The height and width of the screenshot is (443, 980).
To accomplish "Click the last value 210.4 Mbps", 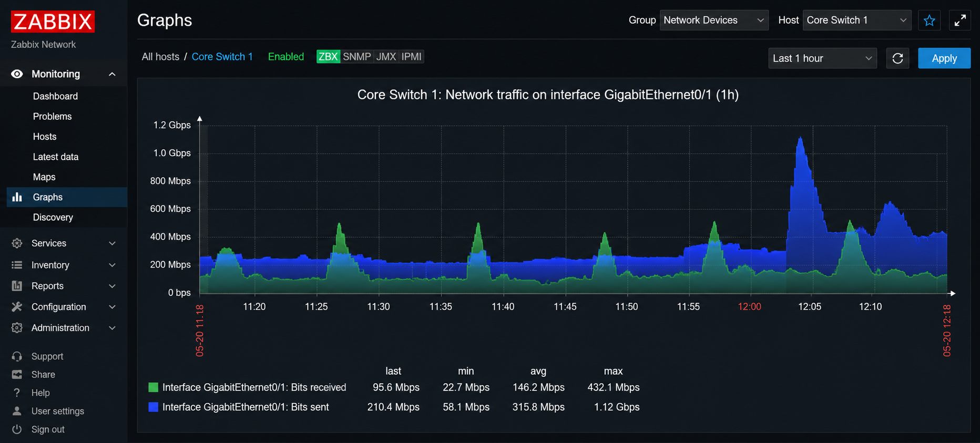I will pos(393,407).
